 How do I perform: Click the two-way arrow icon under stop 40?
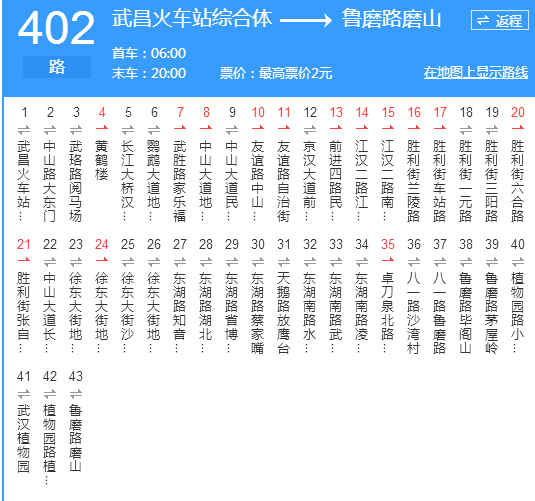[518, 262]
